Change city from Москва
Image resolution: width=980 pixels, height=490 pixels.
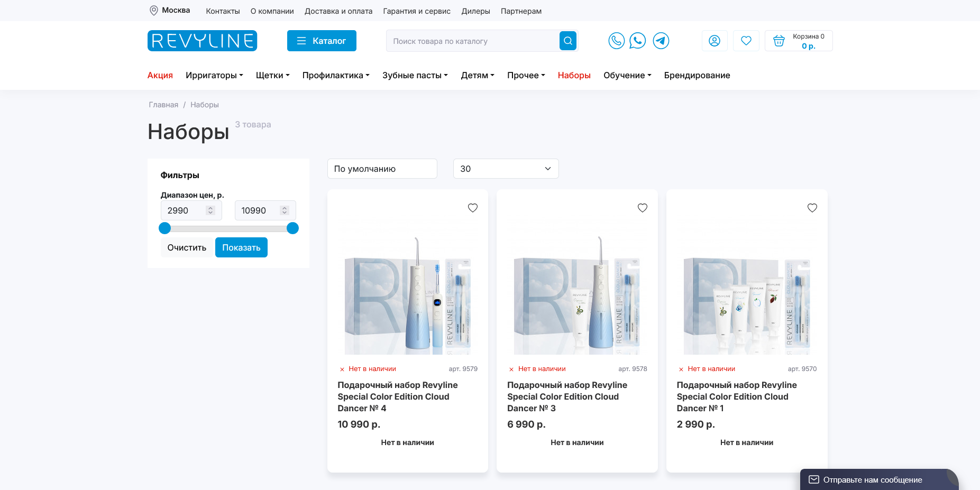(x=176, y=11)
